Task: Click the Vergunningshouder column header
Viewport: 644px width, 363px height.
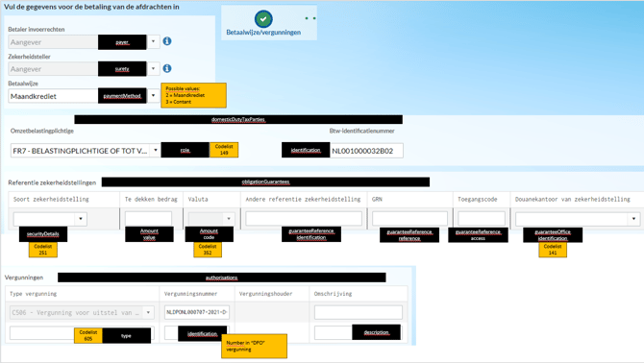Action: click(265, 294)
